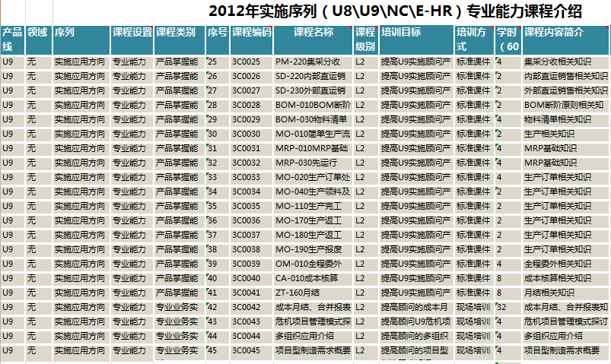Select course code cell 3C0027
Screen dimensions: 611x364
(x=251, y=90)
